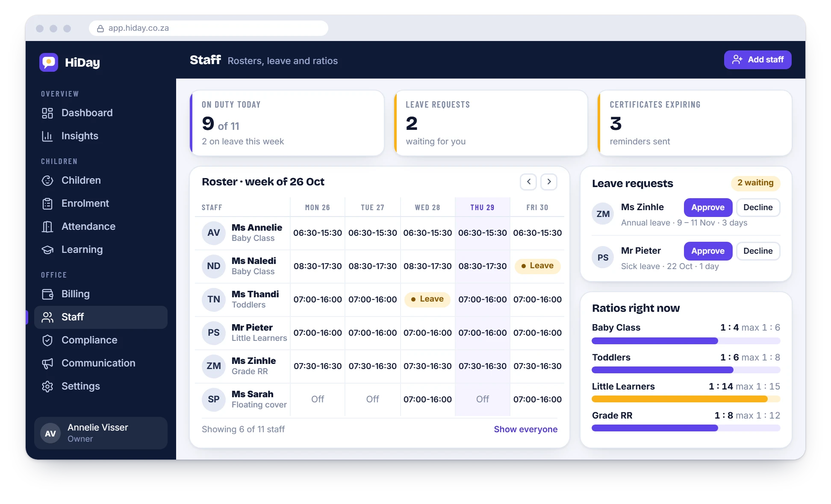Click the Enrolment clipboard icon

point(47,204)
